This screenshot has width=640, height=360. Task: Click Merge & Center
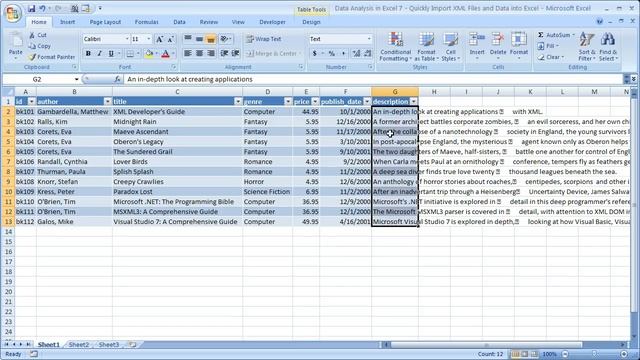pyautogui.click(x=272, y=53)
